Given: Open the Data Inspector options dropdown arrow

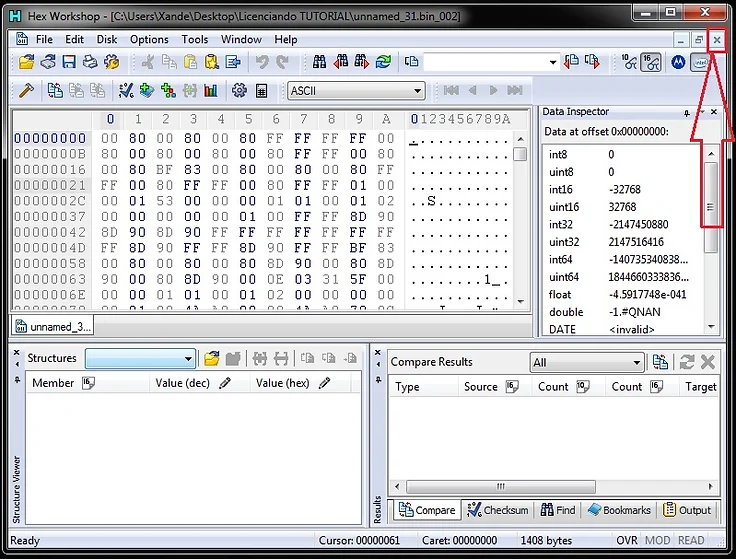Looking at the screenshot, I should (703, 112).
